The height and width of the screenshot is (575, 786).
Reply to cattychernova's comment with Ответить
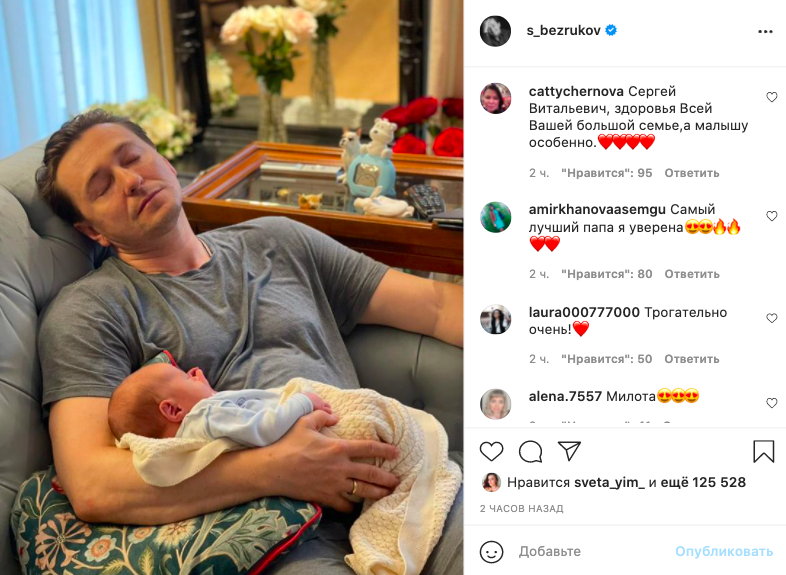click(x=692, y=173)
